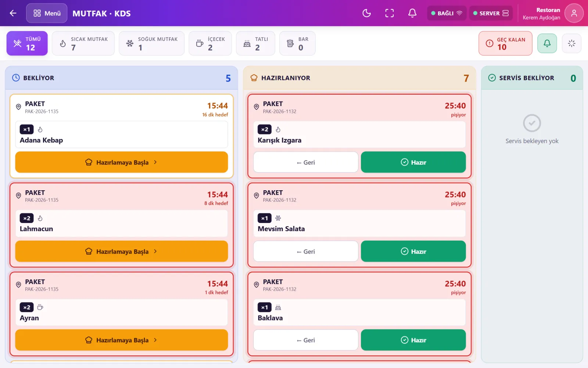588x368 pixels.
Task: Click '16 dk hedef' target text
Action: (215, 115)
